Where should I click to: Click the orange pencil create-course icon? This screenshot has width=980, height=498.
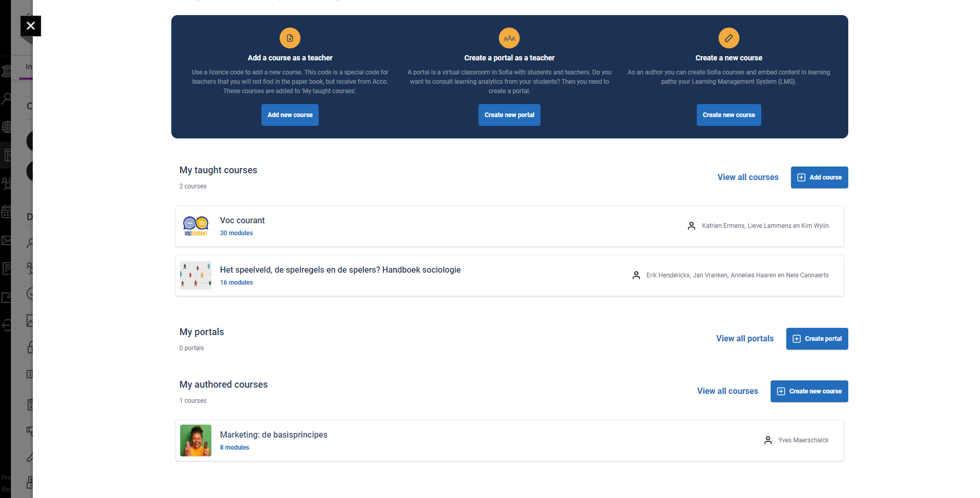728,38
